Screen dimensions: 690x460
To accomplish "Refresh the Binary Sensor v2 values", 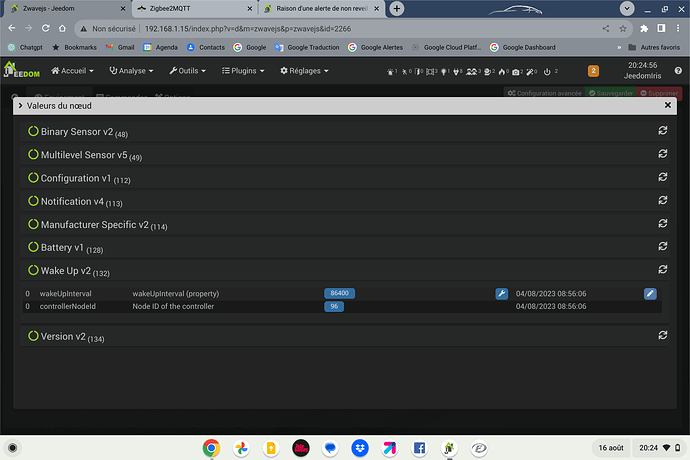I will coord(662,131).
